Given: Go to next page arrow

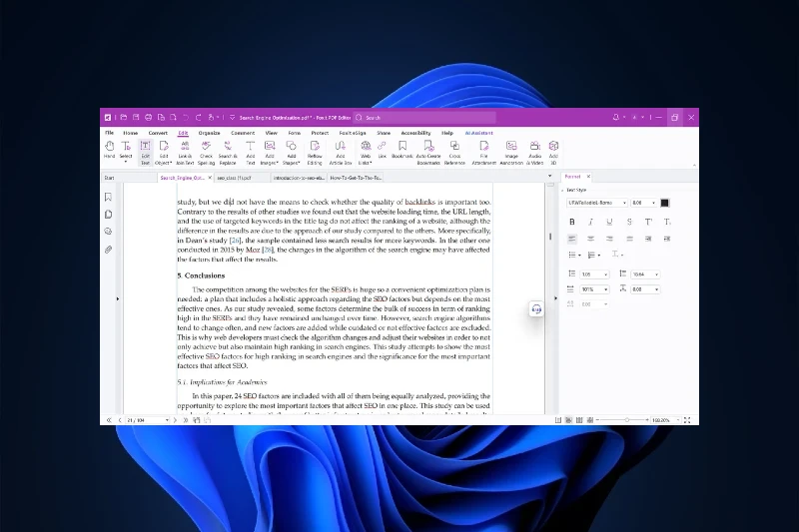Looking at the screenshot, I should point(176,420).
